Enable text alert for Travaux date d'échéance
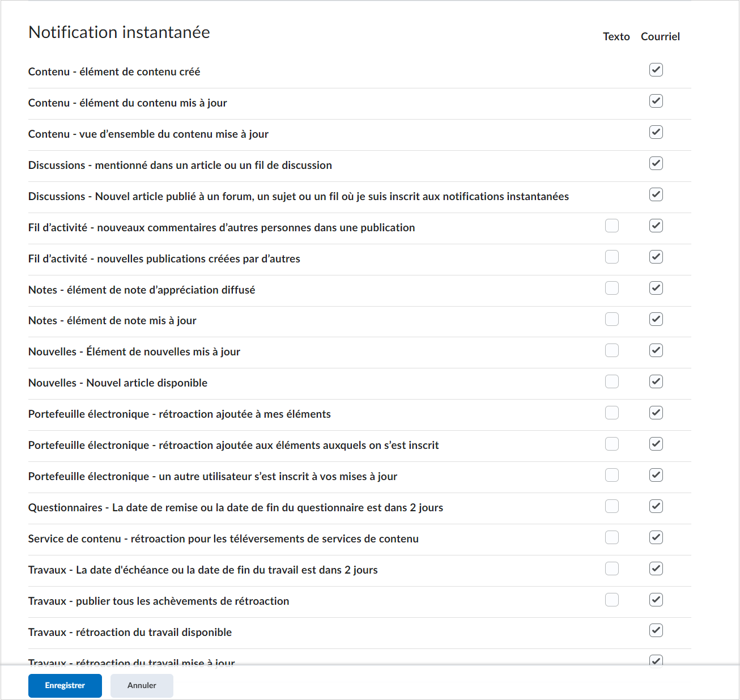 point(611,569)
